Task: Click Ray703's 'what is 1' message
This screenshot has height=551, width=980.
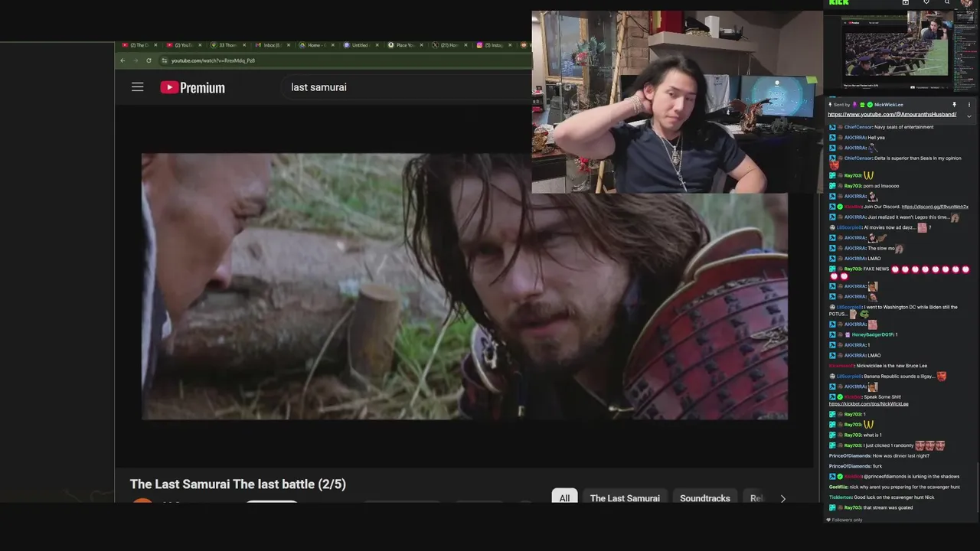Action: pos(872,435)
